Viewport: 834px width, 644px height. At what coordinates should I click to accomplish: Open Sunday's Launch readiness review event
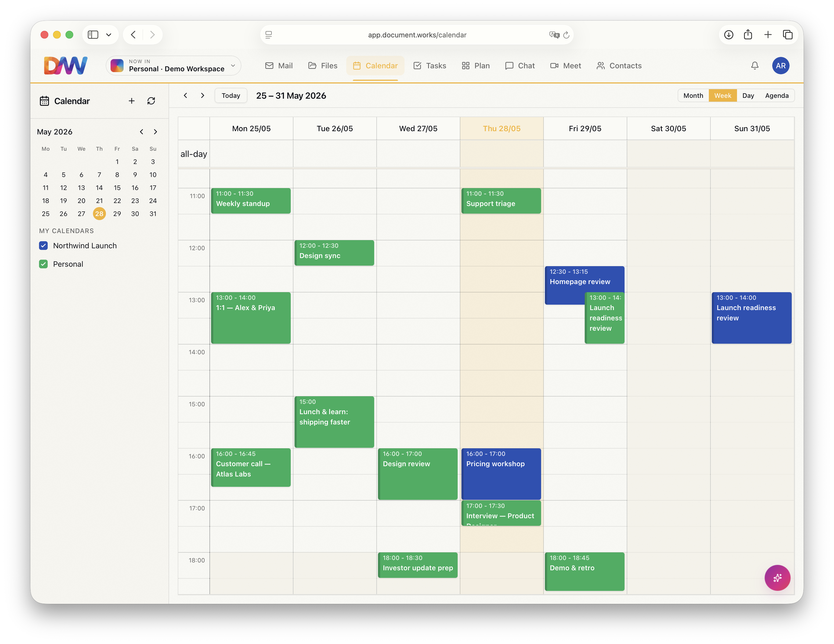752,318
